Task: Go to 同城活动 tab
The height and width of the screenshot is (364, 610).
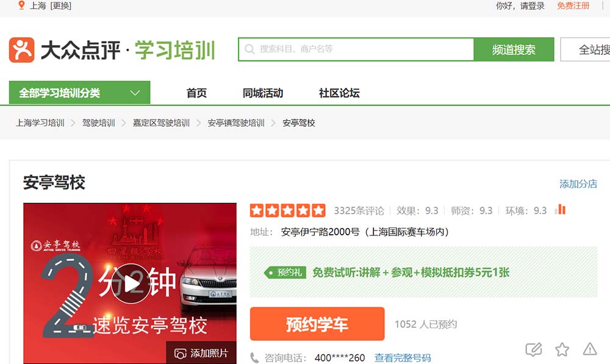Action: pyautogui.click(x=263, y=93)
